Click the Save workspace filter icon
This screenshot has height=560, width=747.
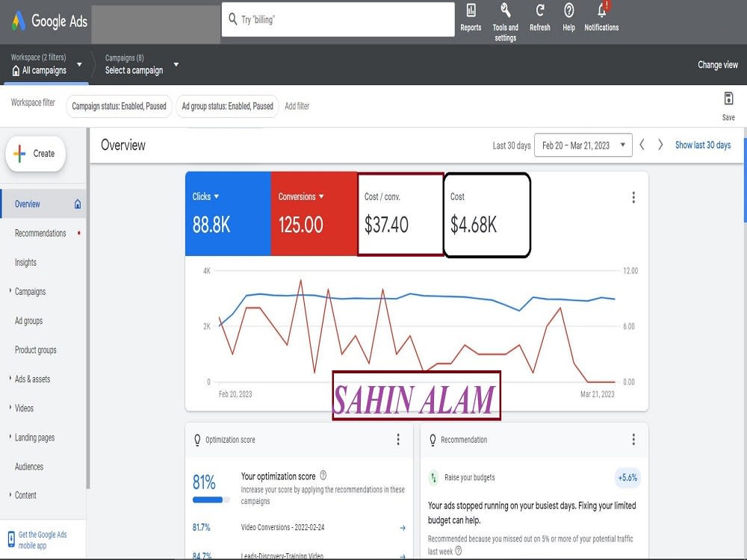[728, 99]
